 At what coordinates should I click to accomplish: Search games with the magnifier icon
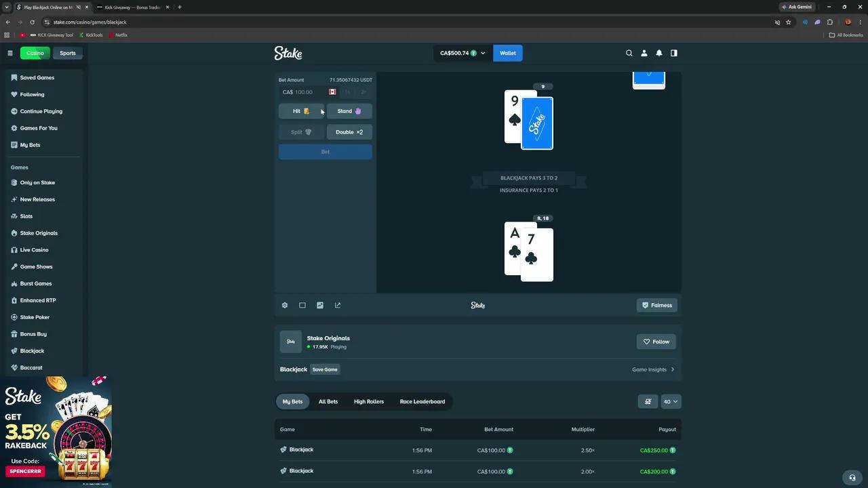coord(629,53)
